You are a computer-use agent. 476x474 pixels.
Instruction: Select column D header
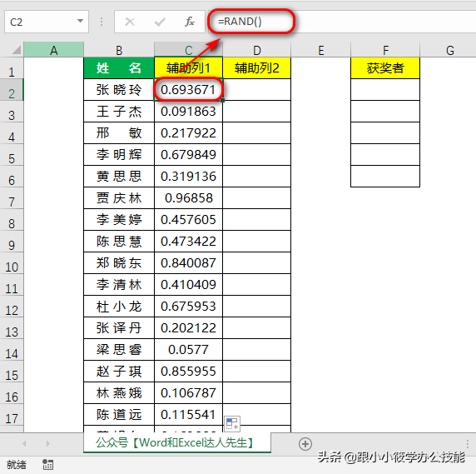[257, 50]
